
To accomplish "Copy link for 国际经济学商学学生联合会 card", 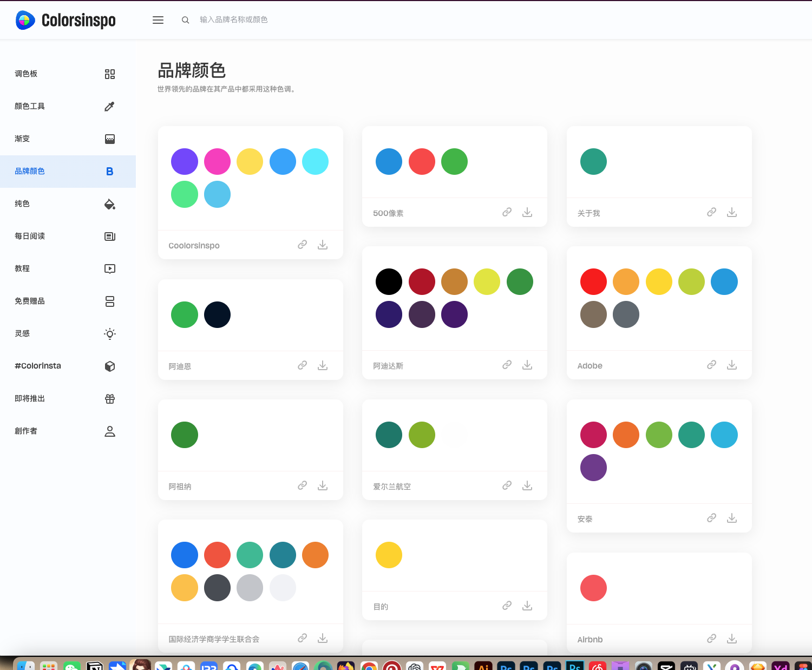I will click(x=302, y=638).
